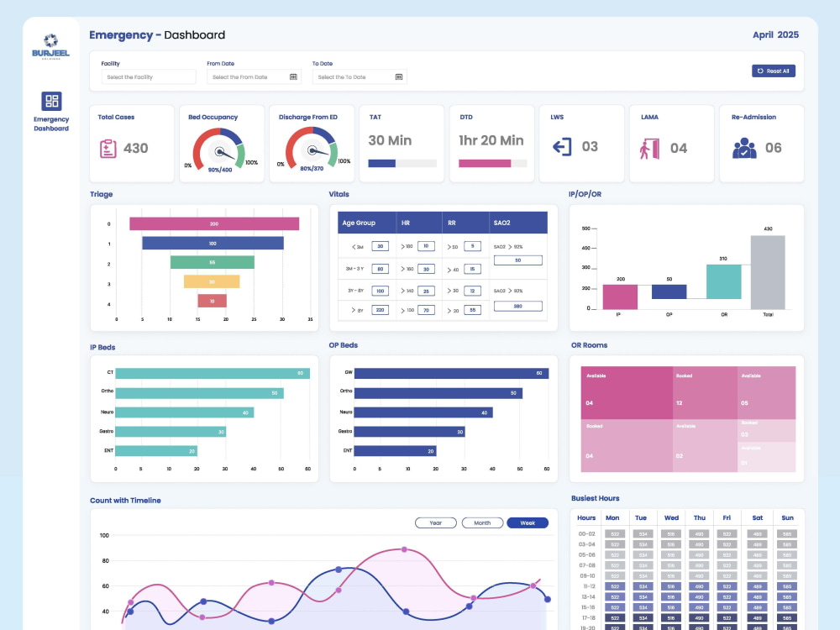Click the Age Group column header
The width and height of the screenshot is (840, 630).
pyautogui.click(x=366, y=223)
